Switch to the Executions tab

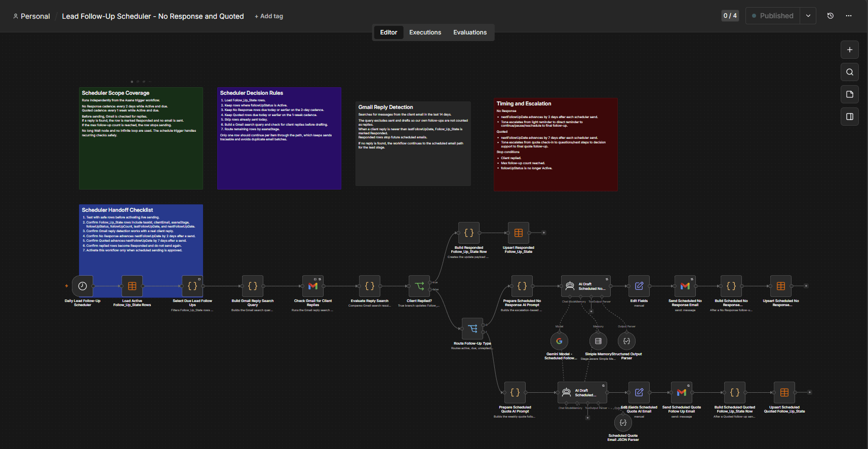(425, 32)
